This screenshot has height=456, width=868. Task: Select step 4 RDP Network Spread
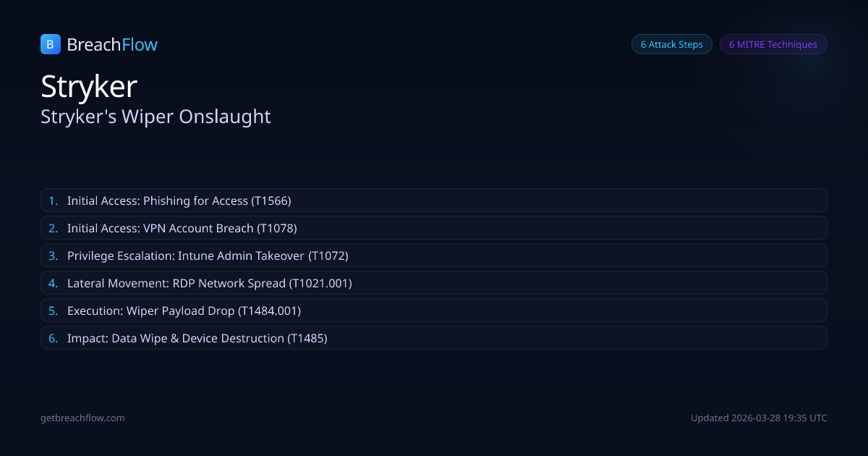pos(210,283)
